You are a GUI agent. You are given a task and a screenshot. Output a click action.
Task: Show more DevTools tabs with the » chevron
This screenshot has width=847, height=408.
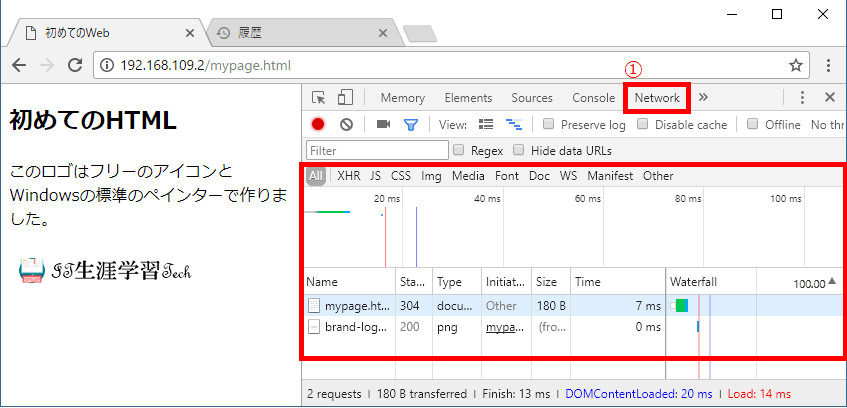point(703,97)
